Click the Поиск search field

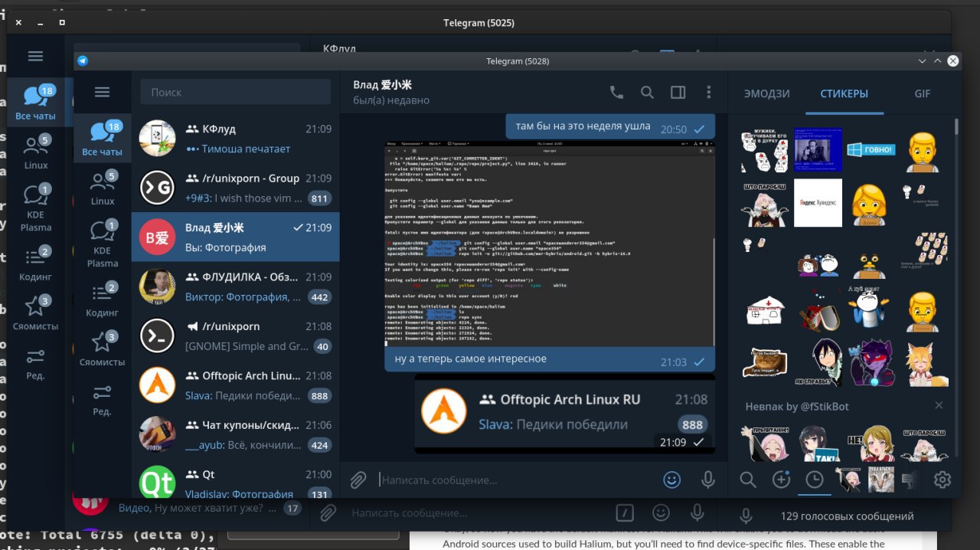coord(235,92)
